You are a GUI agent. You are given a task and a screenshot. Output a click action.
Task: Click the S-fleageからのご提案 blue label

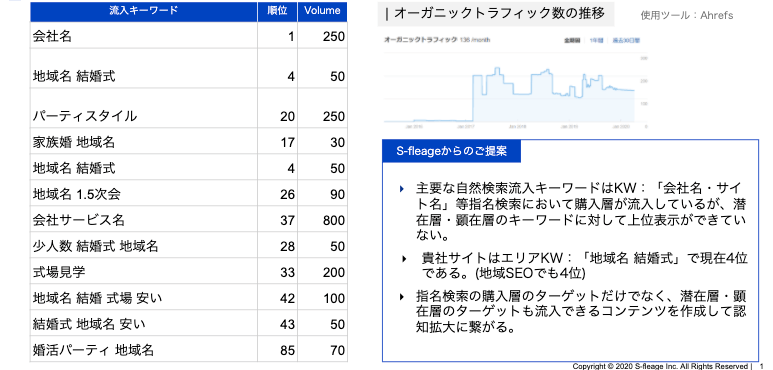[x=451, y=151]
